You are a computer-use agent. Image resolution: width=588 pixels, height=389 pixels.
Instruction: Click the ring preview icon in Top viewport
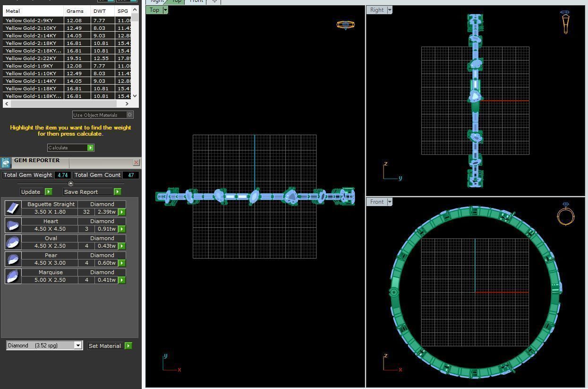tap(346, 25)
